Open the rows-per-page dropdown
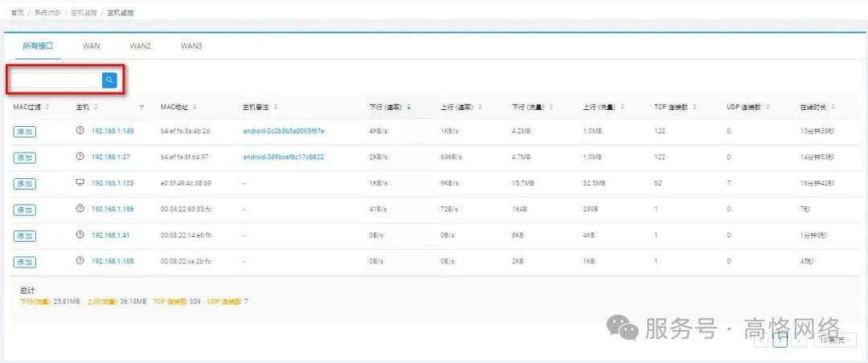 [x=835, y=341]
